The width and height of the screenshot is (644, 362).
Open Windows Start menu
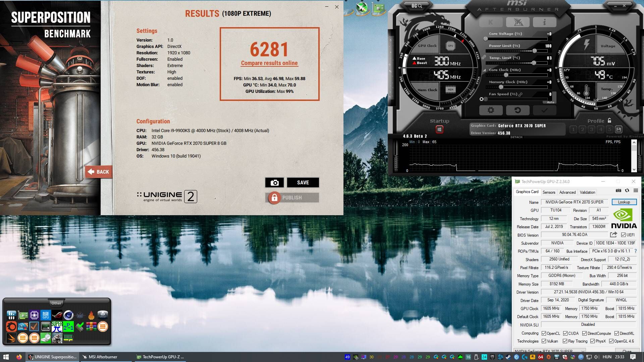6,357
